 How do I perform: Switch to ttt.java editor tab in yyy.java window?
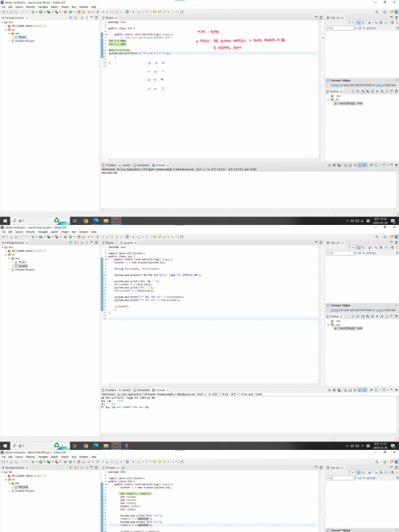[109, 243]
